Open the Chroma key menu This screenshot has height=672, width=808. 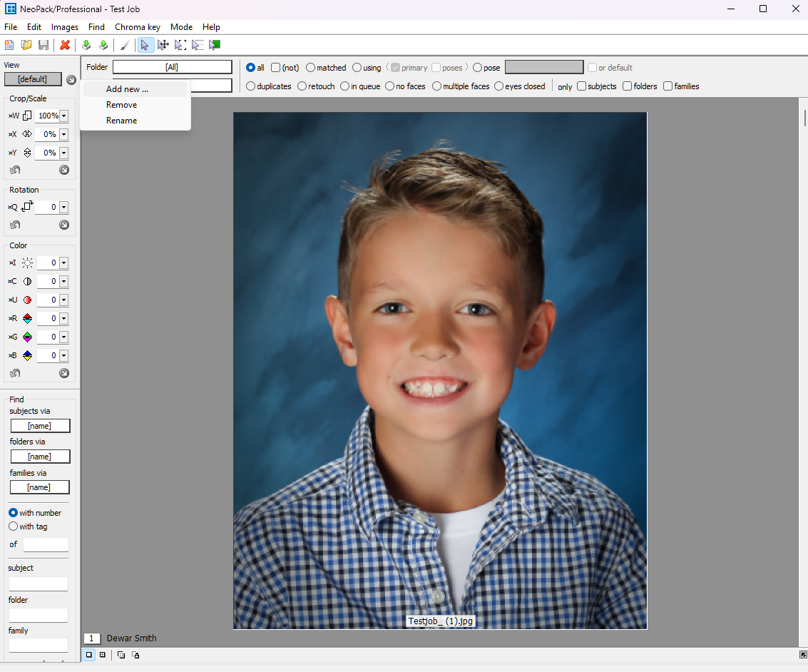click(138, 27)
